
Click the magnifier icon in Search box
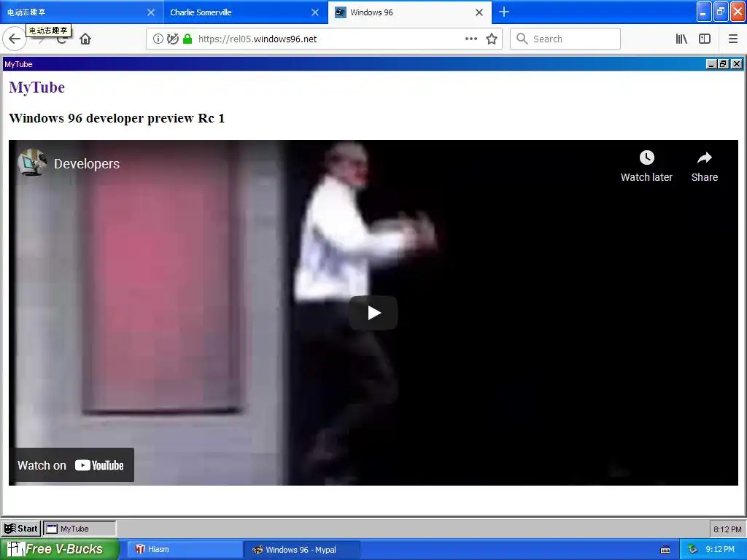click(522, 39)
